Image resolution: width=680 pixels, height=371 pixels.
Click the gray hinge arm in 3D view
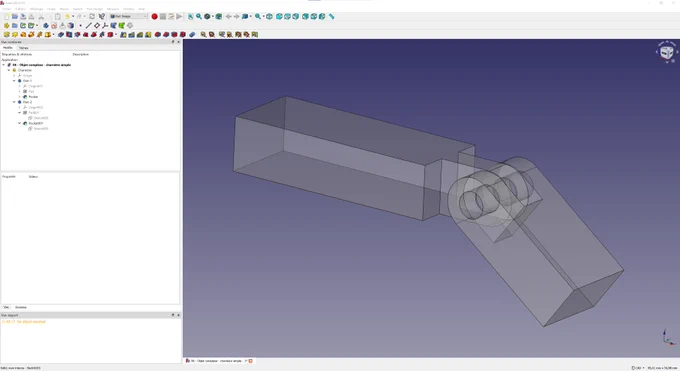(x=347, y=165)
